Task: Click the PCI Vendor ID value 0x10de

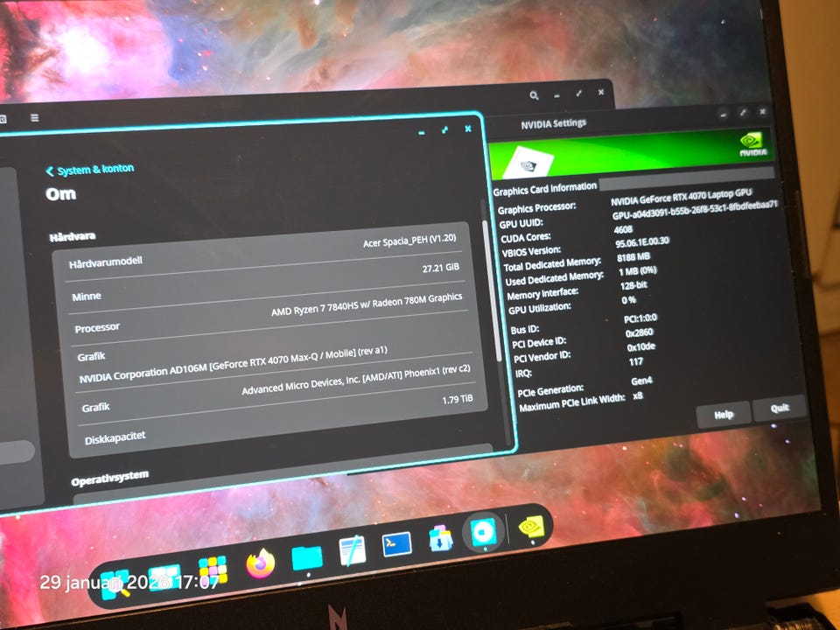Action: pyautogui.click(x=641, y=346)
